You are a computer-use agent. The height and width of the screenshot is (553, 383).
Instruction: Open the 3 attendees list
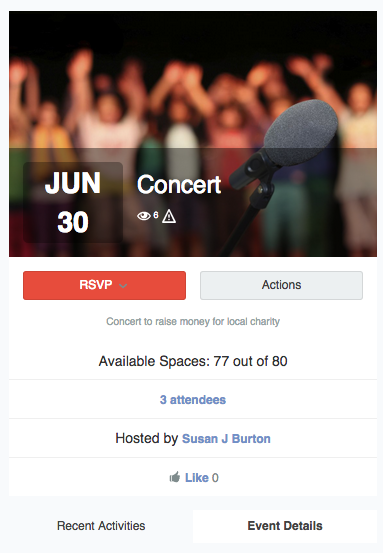click(x=193, y=400)
